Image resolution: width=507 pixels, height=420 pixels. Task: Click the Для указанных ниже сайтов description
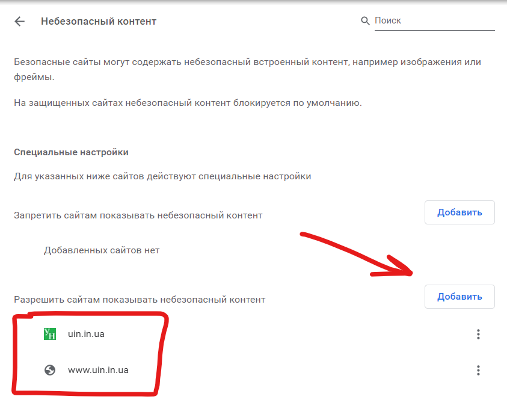tap(162, 176)
